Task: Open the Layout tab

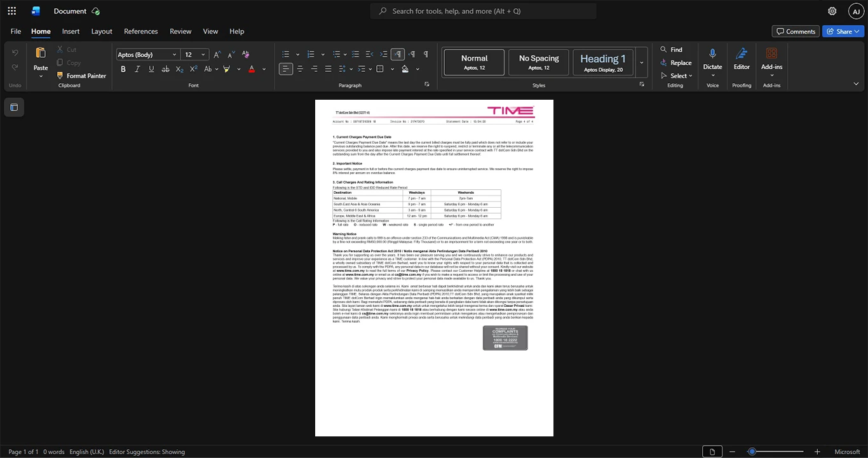Action: click(102, 31)
